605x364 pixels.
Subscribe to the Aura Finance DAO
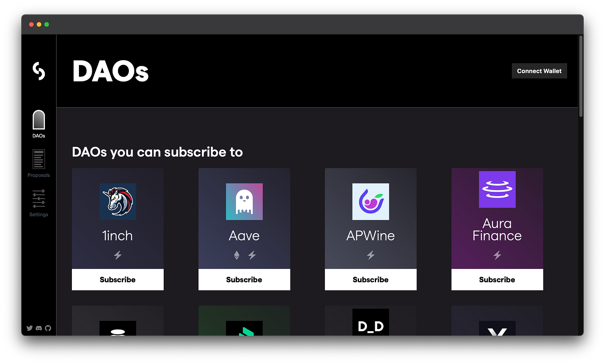click(497, 279)
